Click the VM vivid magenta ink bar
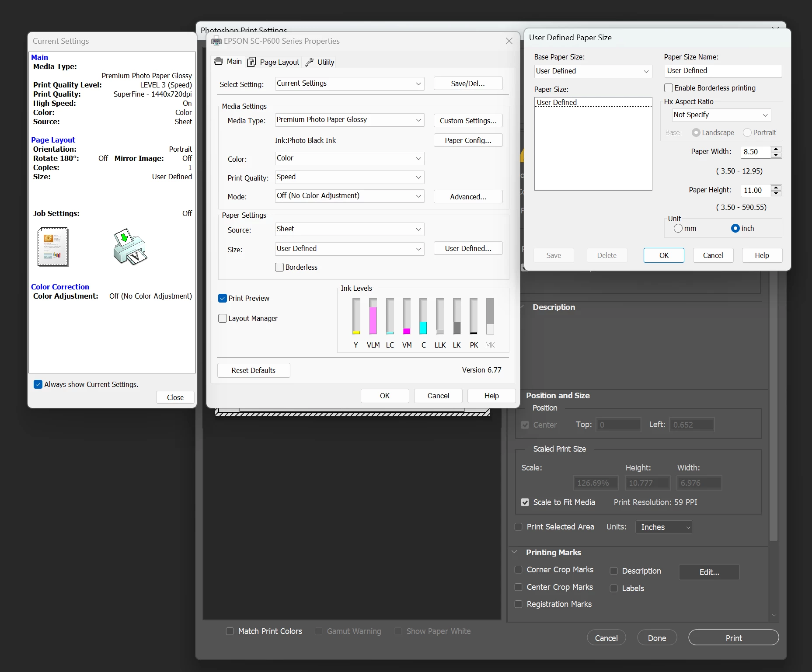The width and height of the screenshot is (812, 672). [407, 316]
